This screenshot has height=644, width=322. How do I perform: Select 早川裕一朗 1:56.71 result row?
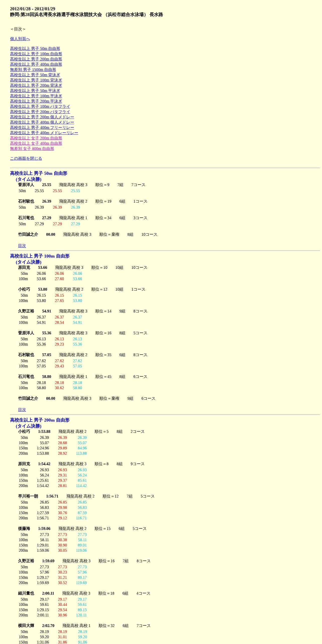tap(86, 496)
